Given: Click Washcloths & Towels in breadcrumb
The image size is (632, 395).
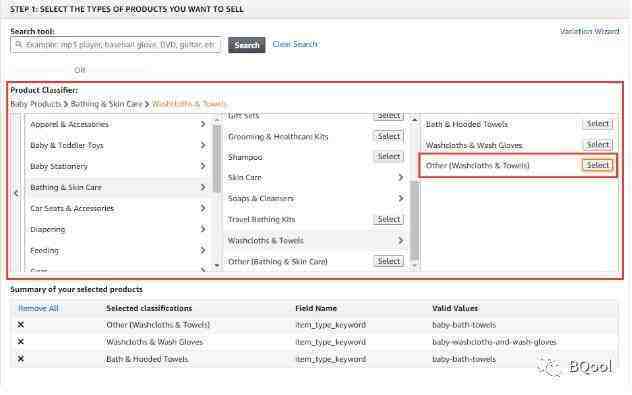Looking at the screenshot, I should [189, 104].
